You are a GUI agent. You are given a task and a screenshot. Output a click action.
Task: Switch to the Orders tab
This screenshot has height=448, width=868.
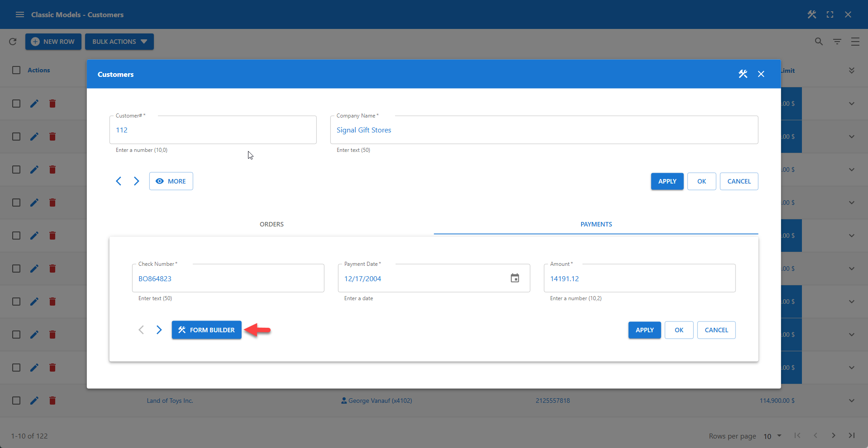272,224
